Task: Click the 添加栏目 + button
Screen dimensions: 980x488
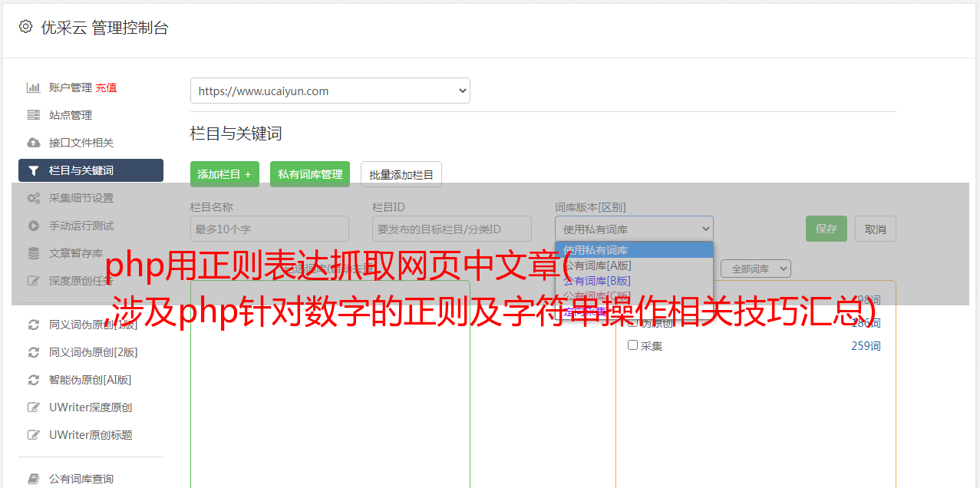Action: (x=225, y=174)
